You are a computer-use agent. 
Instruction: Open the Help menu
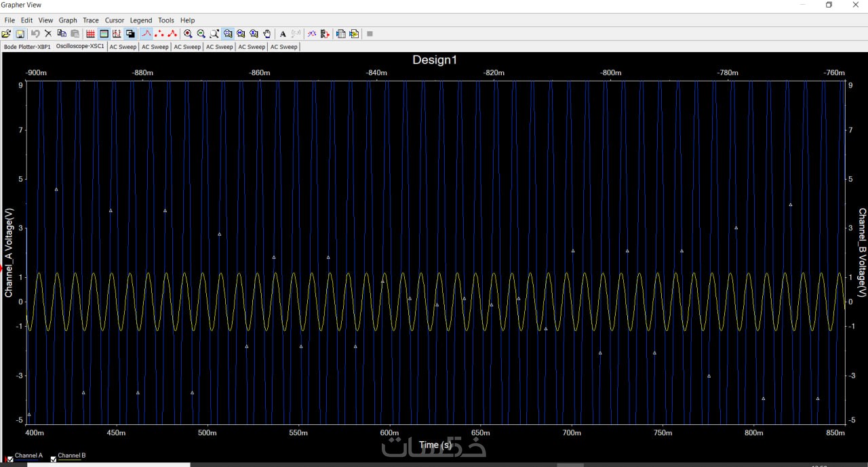point(187,20)
